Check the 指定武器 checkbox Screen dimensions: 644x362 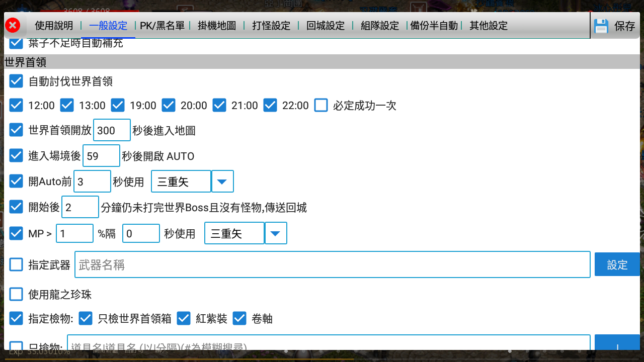(16, 264)
